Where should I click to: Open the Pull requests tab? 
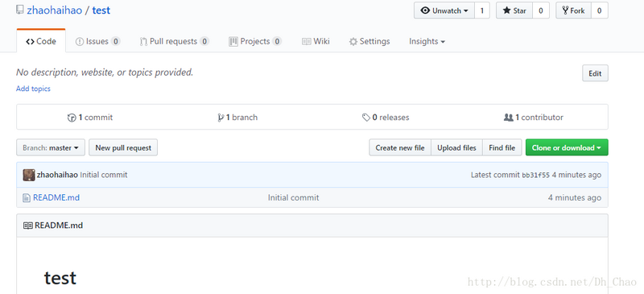pos(174,41)
